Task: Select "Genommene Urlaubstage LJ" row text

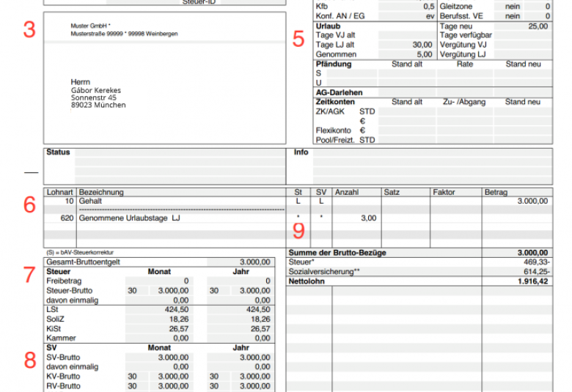Action: 129,218
